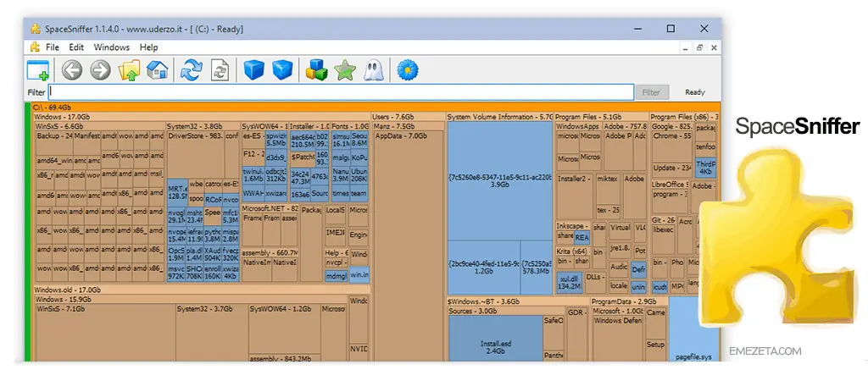Toggle unknown space with the ghost icon
This screenshot has width=868, height=381.
[372, 70]
